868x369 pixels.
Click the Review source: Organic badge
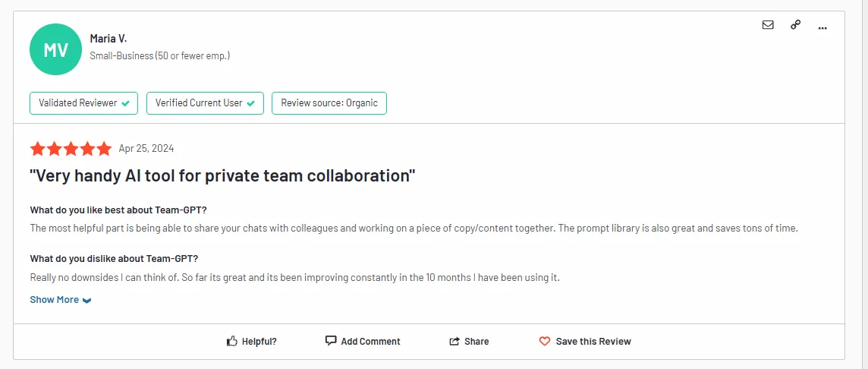coord(329,103)
